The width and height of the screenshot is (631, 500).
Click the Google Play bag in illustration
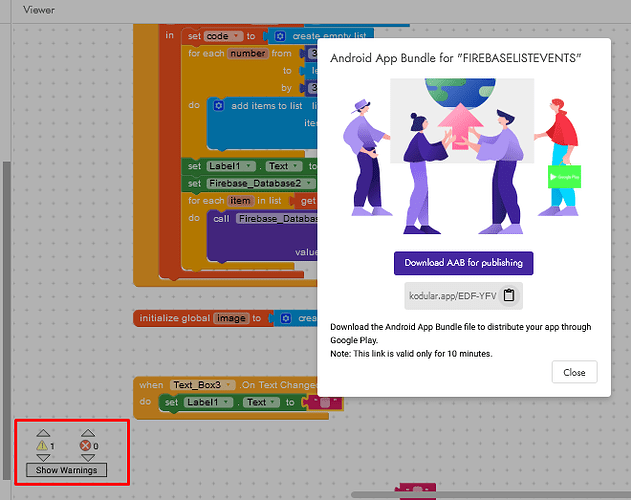pyautogui.click(x=564, y=176)
